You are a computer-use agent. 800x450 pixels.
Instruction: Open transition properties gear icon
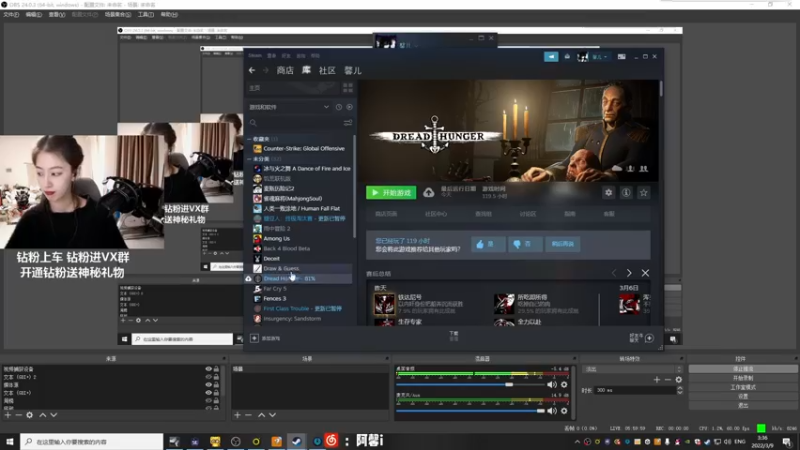point(679,380)
